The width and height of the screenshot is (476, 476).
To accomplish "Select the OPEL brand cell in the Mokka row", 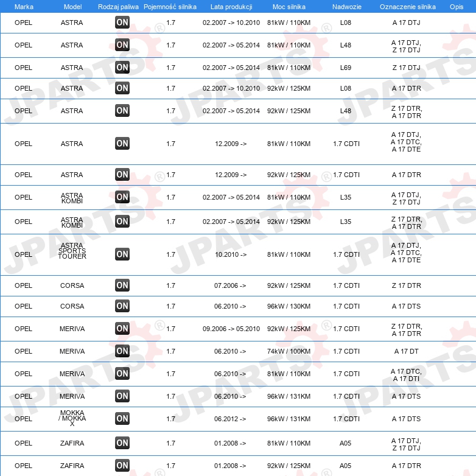I will click(23, 418).
